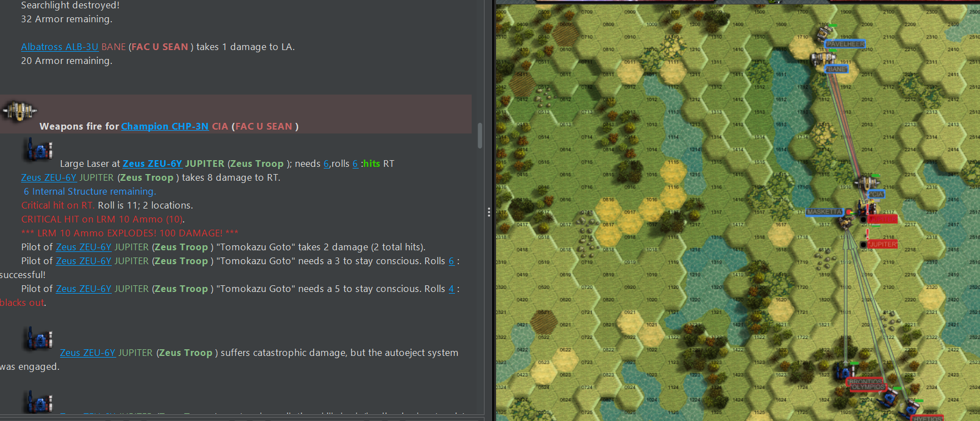Click the consciousness roll 6 link
Screen dimensions: 980x421
pos(452,261)
